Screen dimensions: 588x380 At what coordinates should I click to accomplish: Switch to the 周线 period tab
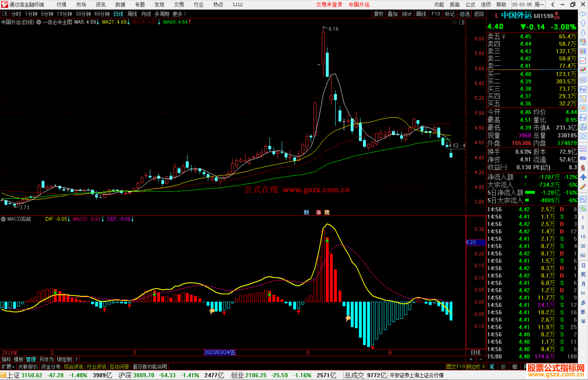click(x=132, y=14)
